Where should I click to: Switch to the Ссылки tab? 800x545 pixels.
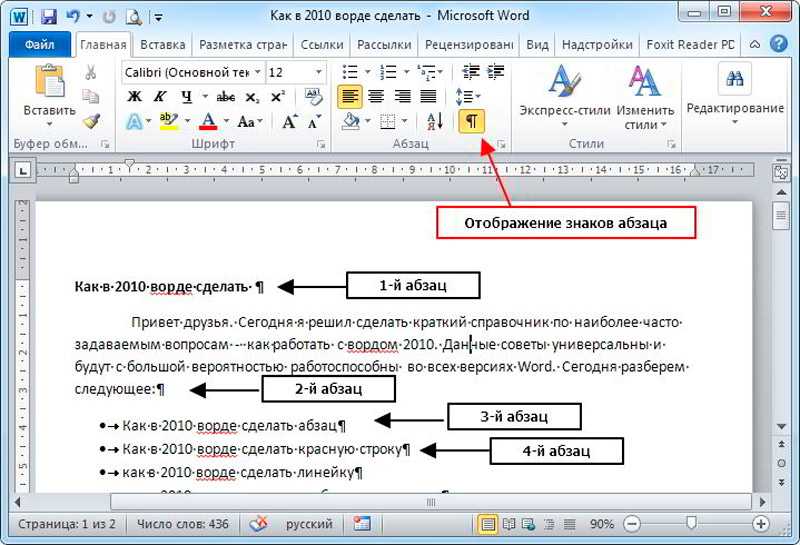click(x=321, y=45)
